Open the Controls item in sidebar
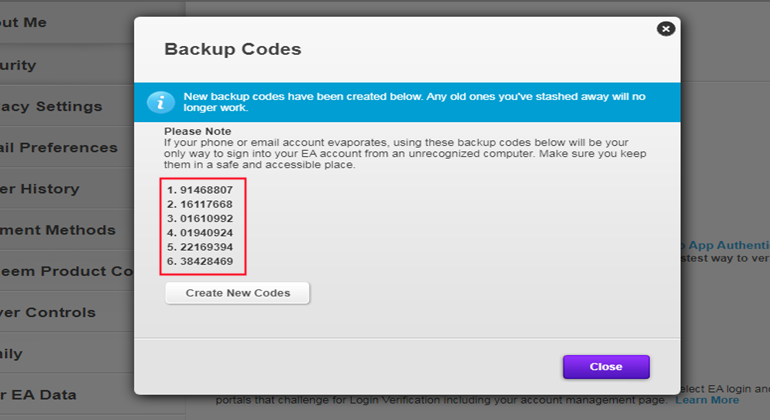770x420 pixels. 50,312
